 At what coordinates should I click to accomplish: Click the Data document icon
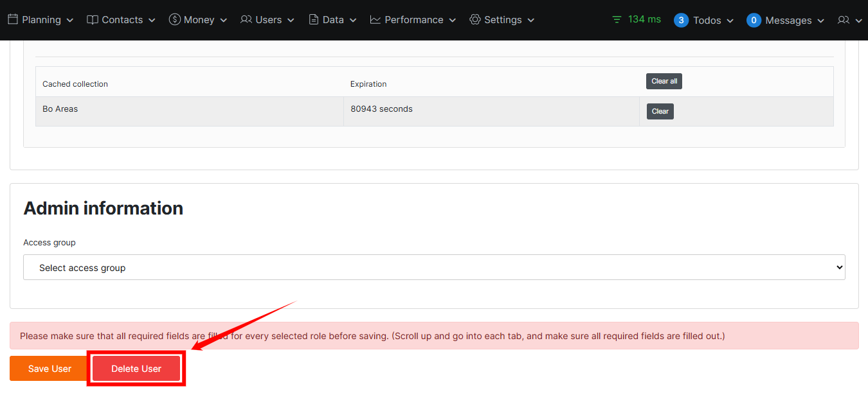(x=314, y=20)
